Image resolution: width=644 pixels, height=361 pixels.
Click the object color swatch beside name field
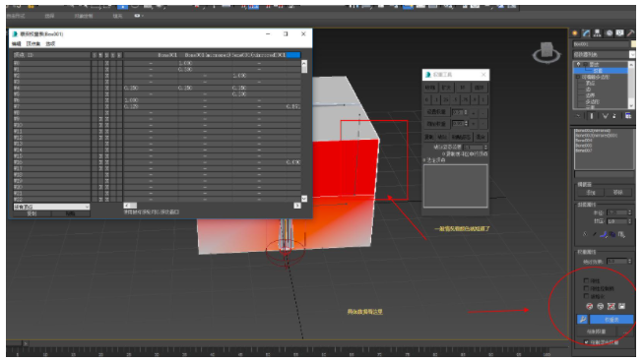[633, 43]
